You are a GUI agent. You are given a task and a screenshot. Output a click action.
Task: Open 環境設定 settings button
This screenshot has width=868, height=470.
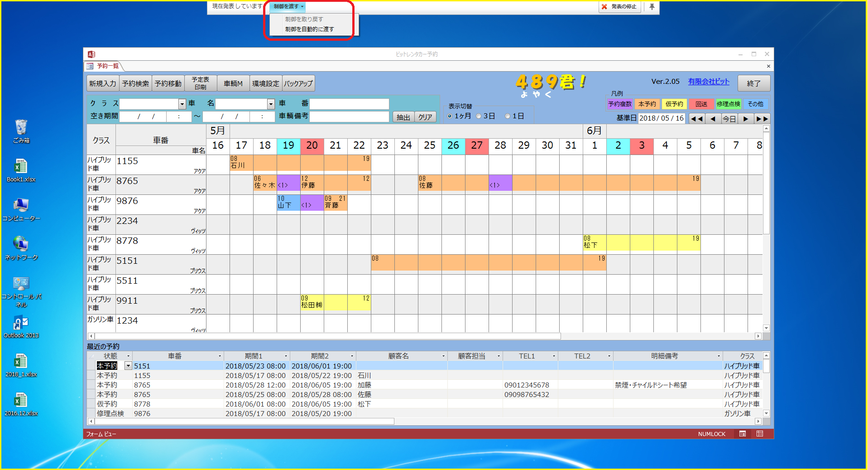[266, 83]
